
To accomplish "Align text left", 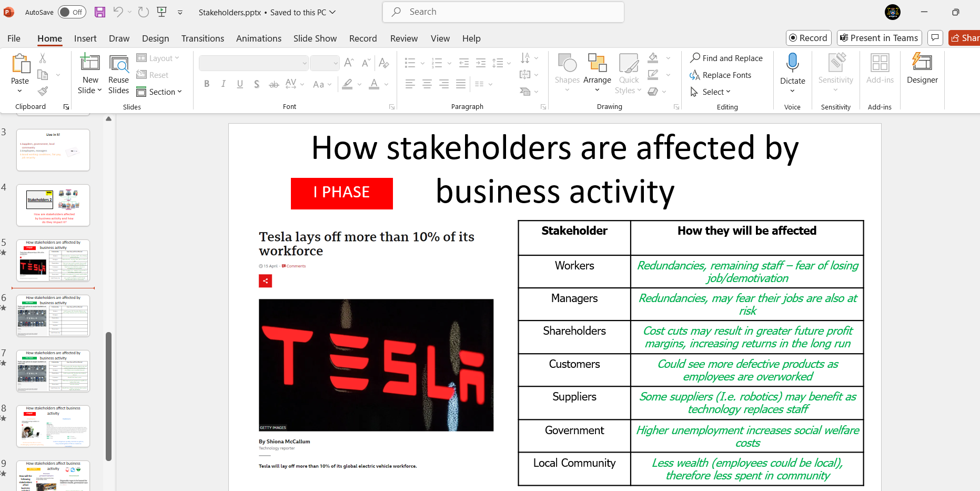I will tap(410, 84).
